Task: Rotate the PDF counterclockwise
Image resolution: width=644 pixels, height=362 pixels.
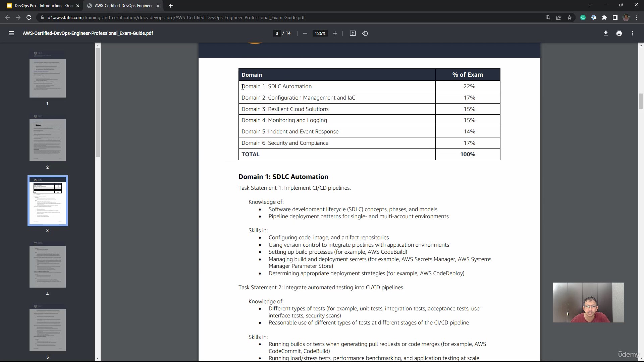Action: [365, 33]
